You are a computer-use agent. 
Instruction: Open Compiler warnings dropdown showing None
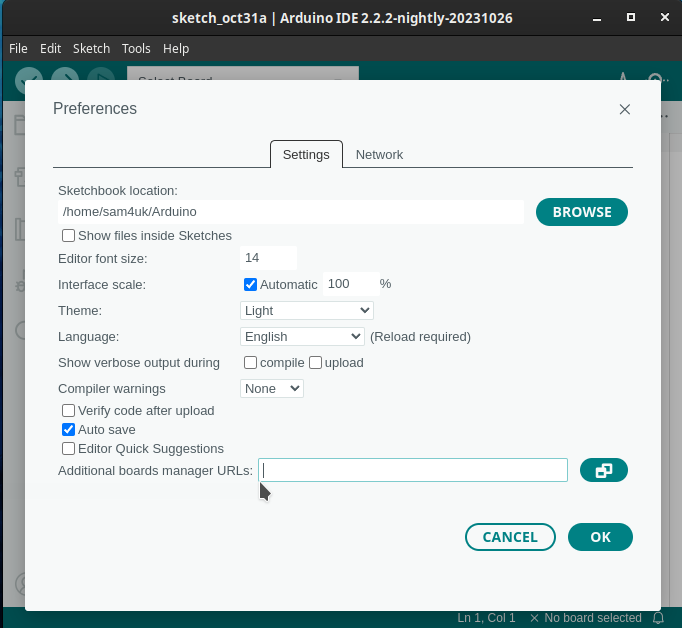[272, 388]
